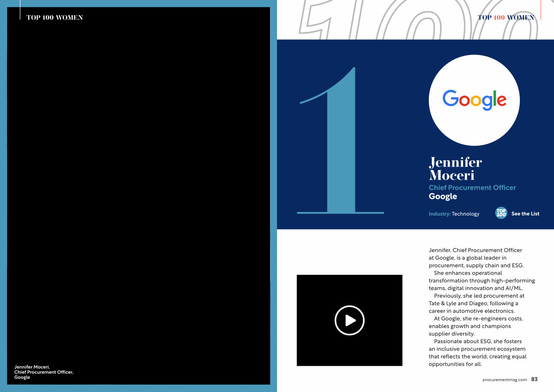The image size is (554, 392).
Task: Click 'opportunities for all.' closing line
Action: pyautogui.click(x=455, y=364)
